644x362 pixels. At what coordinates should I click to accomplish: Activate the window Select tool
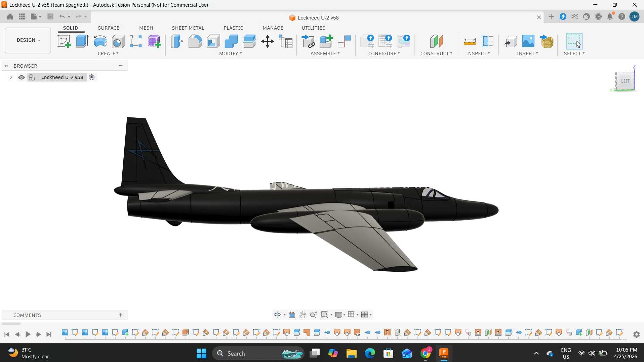tap(574, 41)
